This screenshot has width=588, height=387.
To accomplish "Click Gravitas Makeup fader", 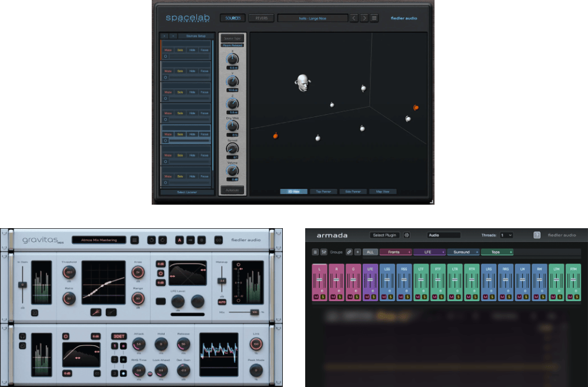I will tap(222, 281).
